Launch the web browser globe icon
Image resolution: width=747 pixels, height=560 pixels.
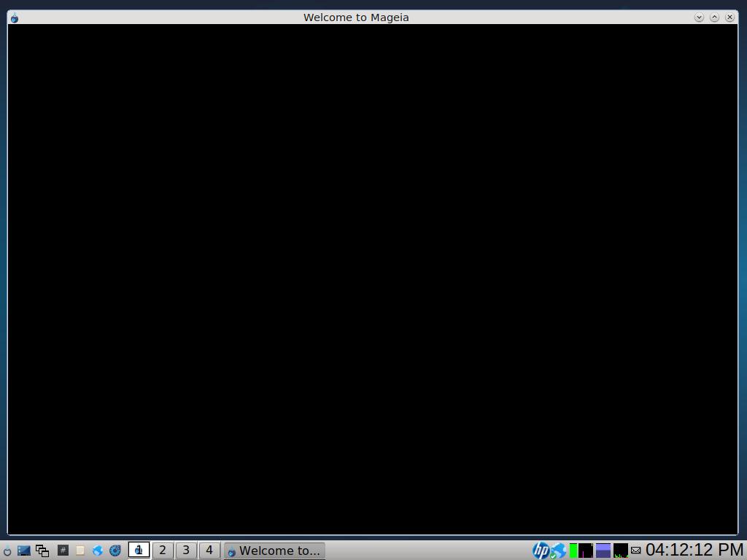[98, 551]
